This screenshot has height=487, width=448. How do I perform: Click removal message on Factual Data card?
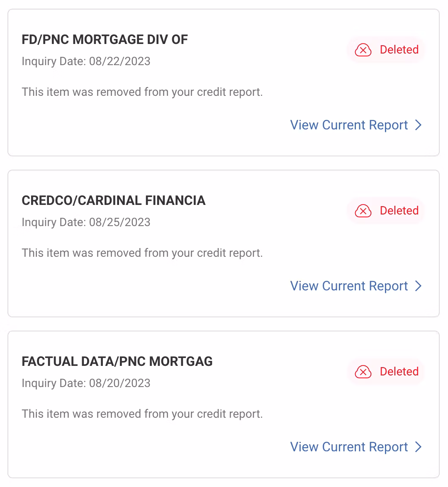pyautogui.click(x=142, y=414)
